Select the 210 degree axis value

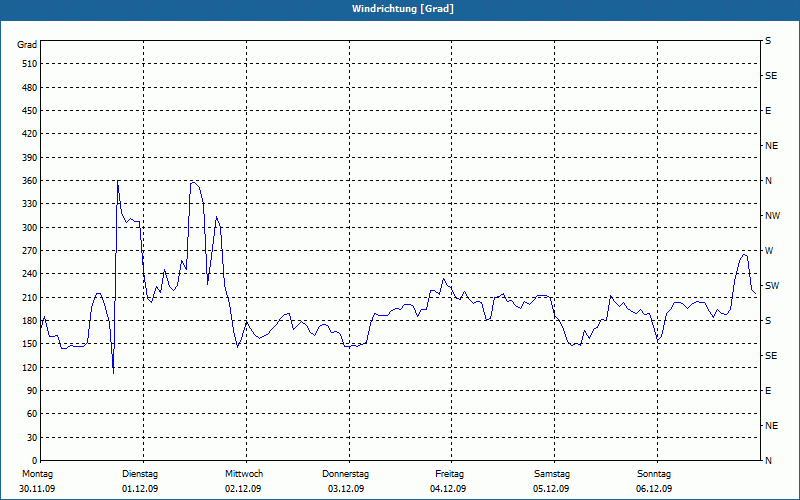pos(30,297)
